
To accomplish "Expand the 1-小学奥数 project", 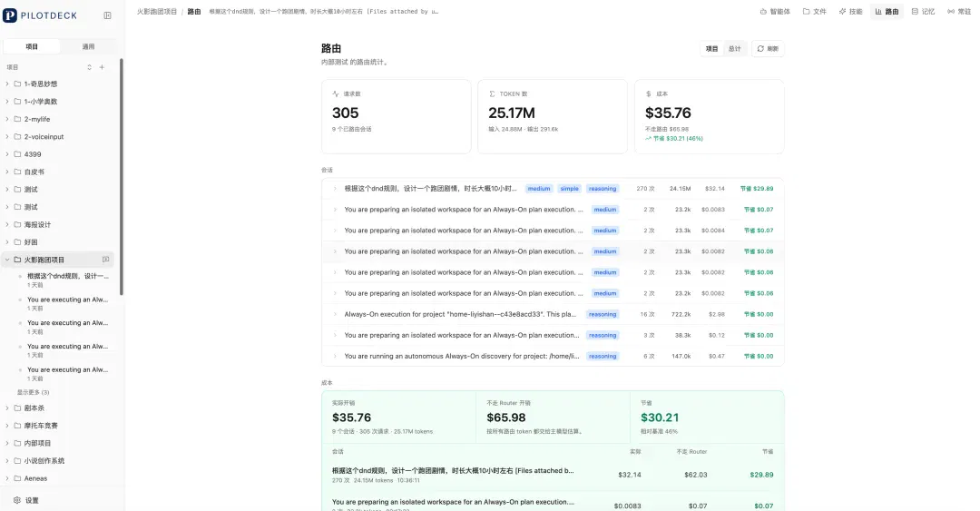I will [7, 102].
